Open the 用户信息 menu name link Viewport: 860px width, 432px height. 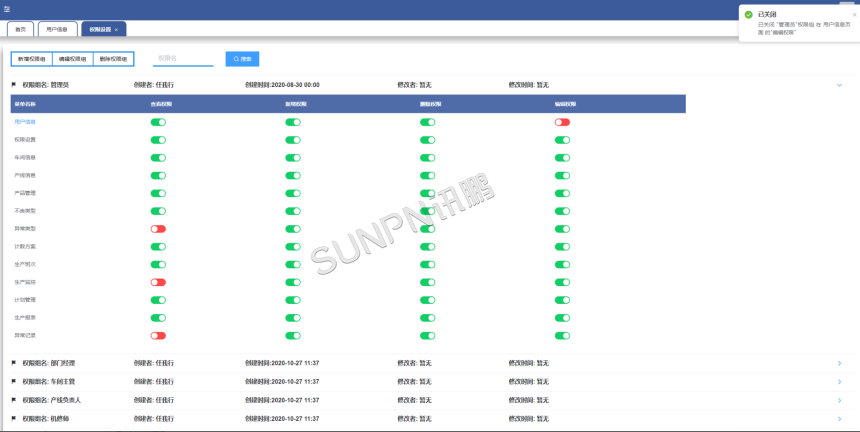[25, 122]
